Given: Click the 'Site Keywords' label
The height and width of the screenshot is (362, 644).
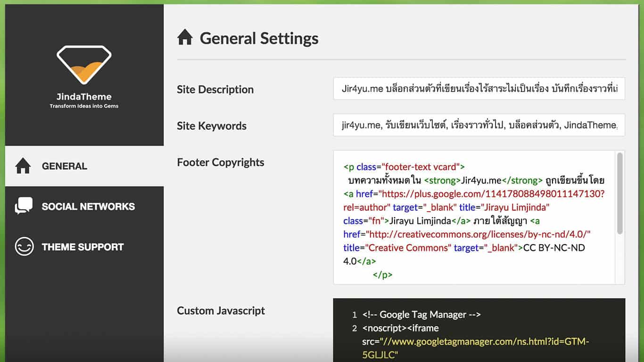Looking at the screenshot, I should pyautogui.click(x=212, y=126).
